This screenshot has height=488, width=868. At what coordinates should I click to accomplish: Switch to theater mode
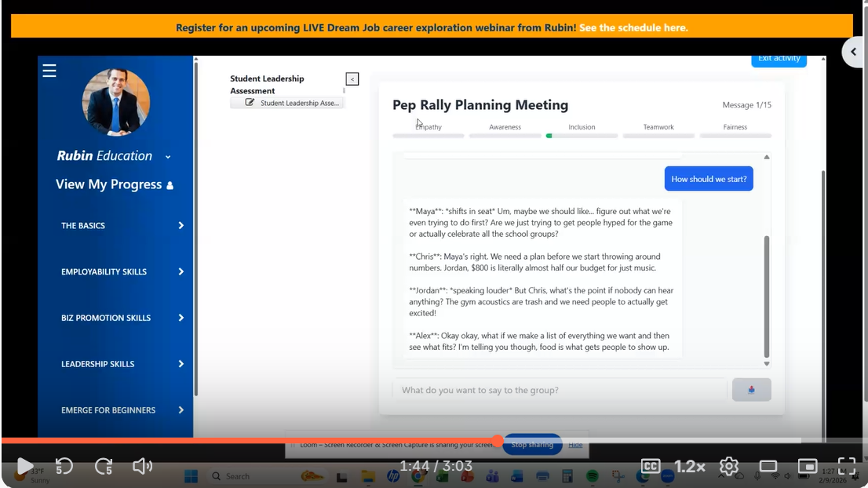coord(768,466)
